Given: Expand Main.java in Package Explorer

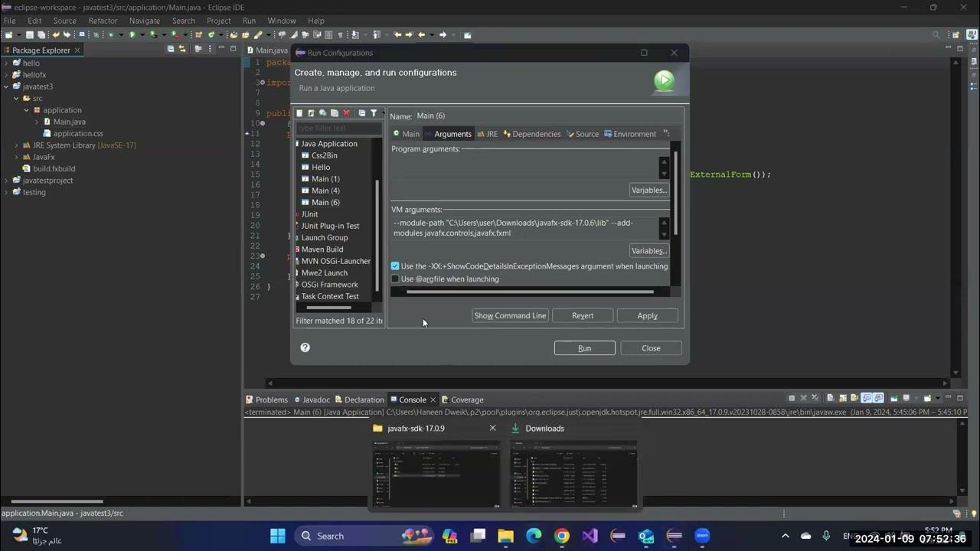Looking at the screenshot, I should click(36, 122).
